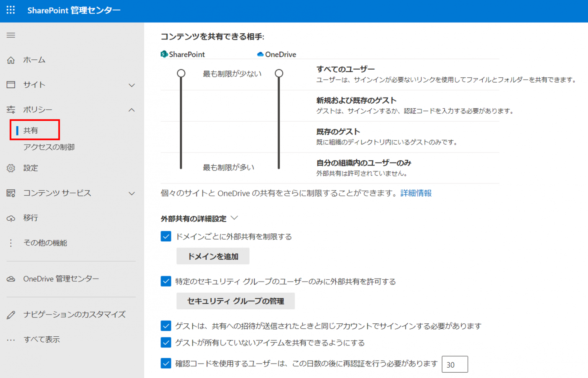Click the OneDrive sharing slider handle
The width and height of the screenshot is (588, 378).
[x=279, y=73]
